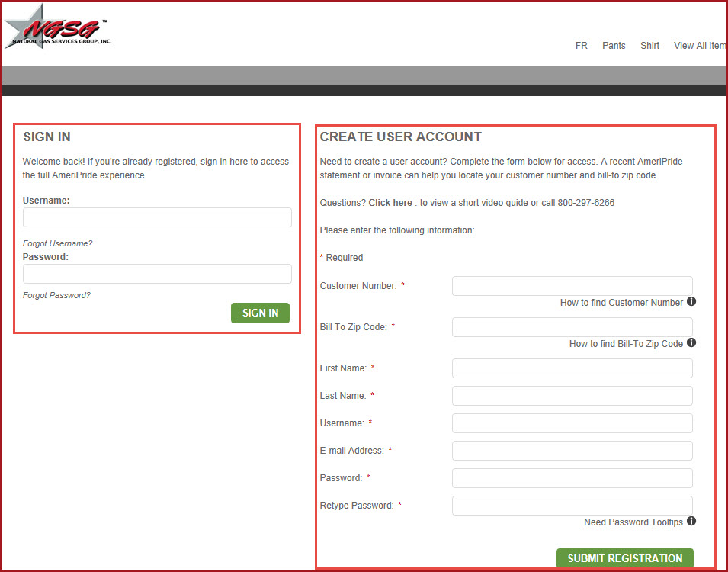Click info icon beside How to find Customer Number
Viewport: 728px width, 572px height.
pyautogui.click(x=691, y=302)
